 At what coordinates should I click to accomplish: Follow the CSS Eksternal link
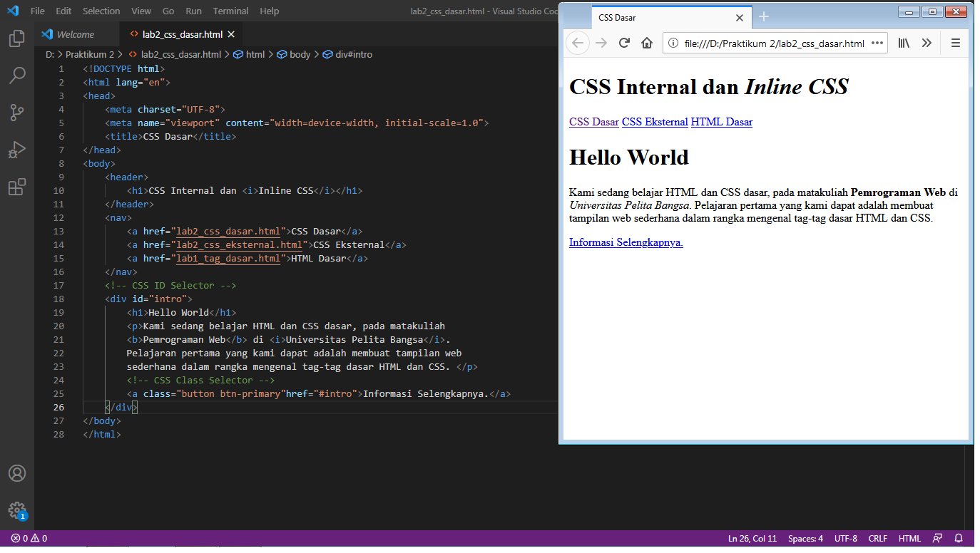[x=655, y=122]
